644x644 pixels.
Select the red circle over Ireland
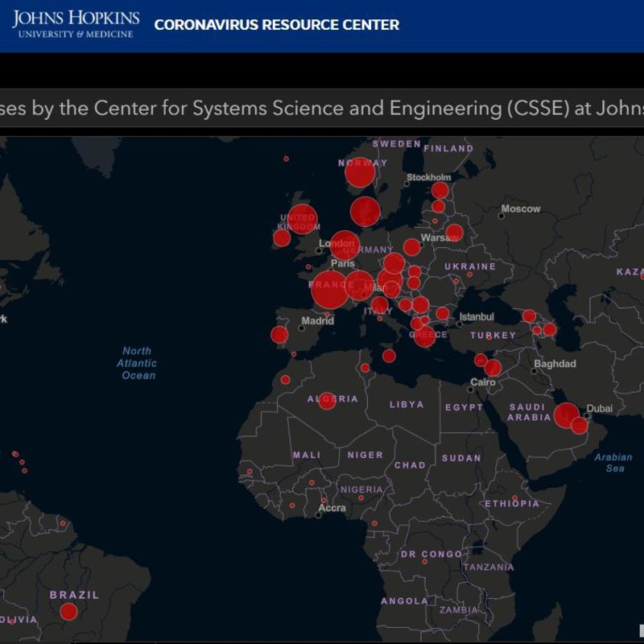pos(282,237)
